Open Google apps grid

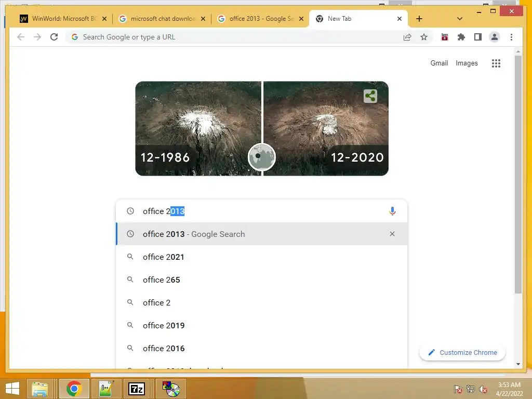tap(496, 63)
